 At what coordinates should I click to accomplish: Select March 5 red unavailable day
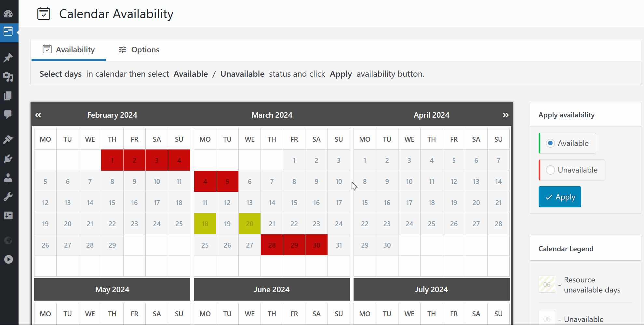tap(227, 181)
